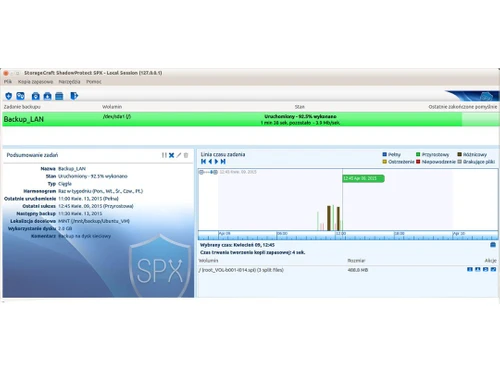The image size is (500, 375).
Task: Click the Ostrzeżenie yellow legend swatch
Action: (x=385, y=162)
